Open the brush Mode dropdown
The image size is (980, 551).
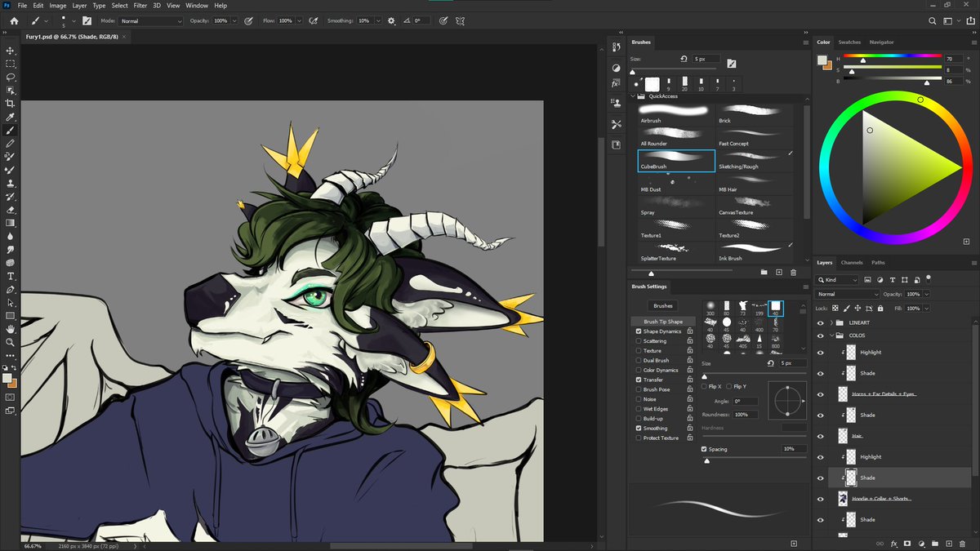click(x=152, y=20)
